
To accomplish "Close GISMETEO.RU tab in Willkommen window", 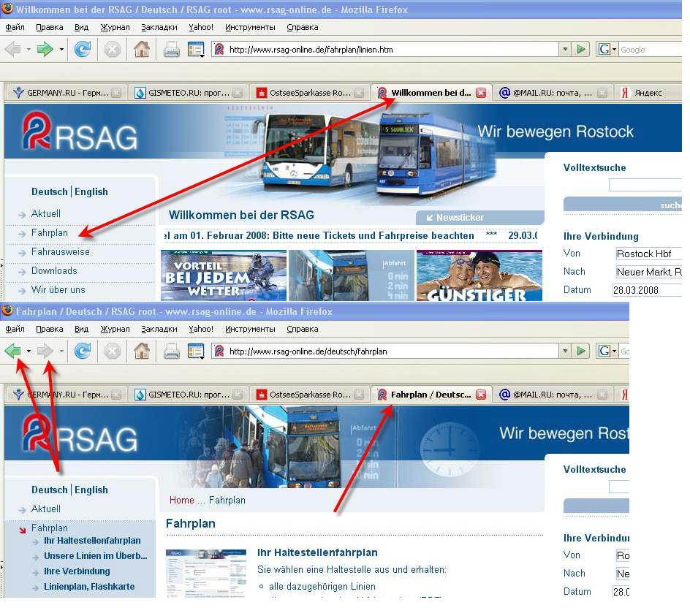I will 238,93.
